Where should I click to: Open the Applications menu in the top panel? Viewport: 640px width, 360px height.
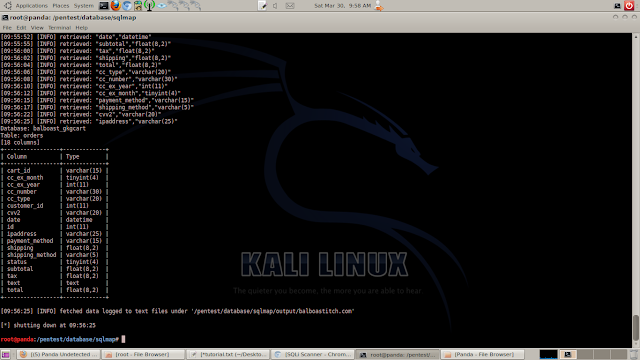(31, 6)
